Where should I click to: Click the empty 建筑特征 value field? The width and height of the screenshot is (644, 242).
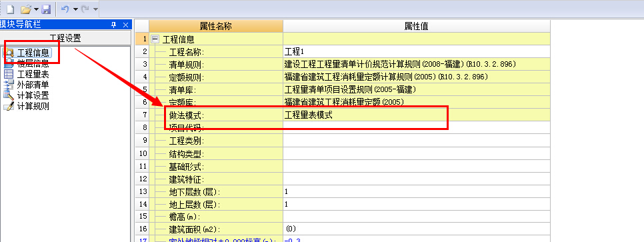417,179
